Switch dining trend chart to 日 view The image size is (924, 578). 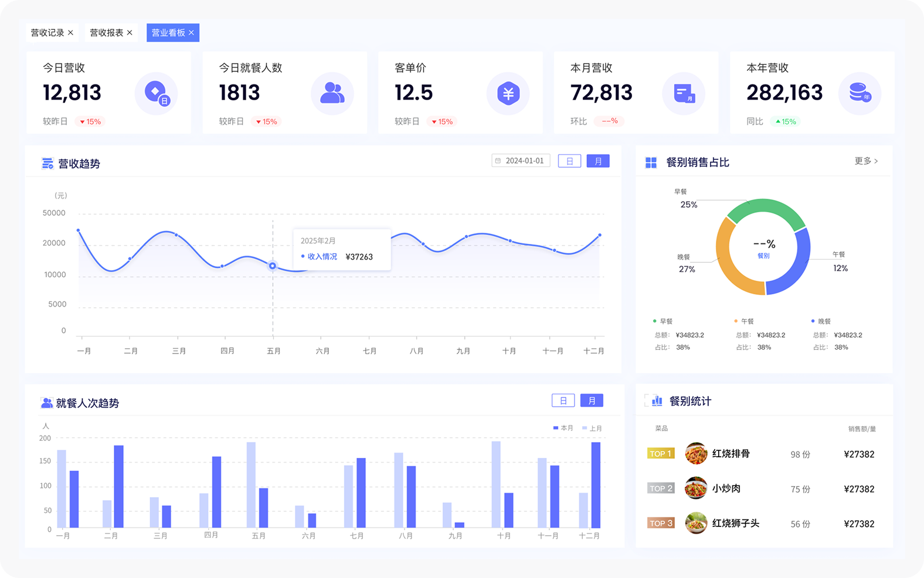(563, 400)
